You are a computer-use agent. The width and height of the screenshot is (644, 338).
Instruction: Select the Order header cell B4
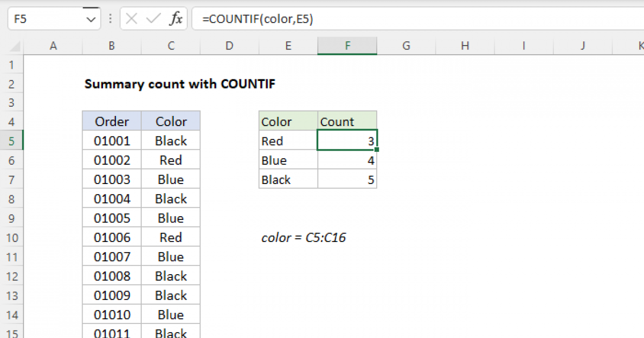tap(111, 121)
